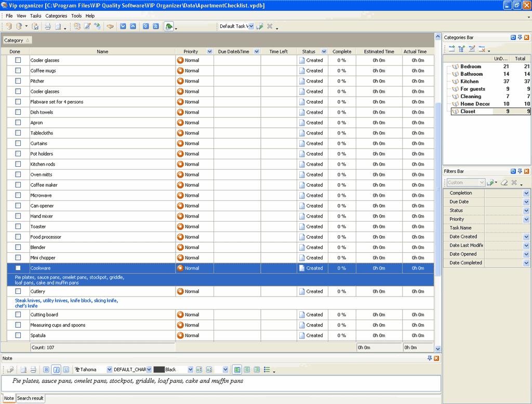532x404 pixels.
Task: Expand the Completion filter dropdown
Action: click(x=526, y=193)
